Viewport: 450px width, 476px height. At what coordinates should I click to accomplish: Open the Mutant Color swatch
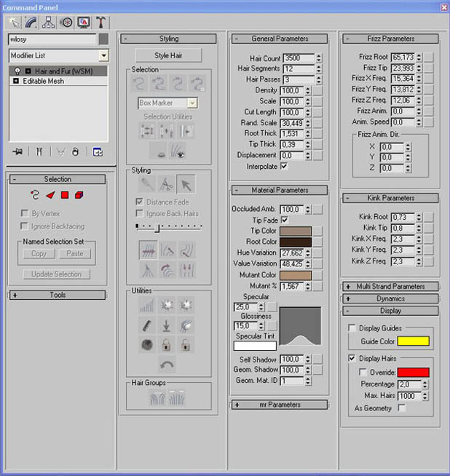pos(296,275)
